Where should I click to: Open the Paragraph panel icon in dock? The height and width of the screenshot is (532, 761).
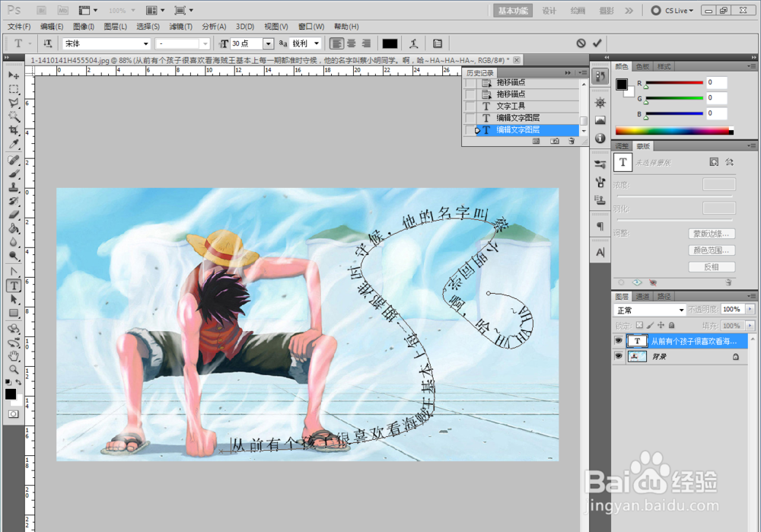[x=600, y=226]
